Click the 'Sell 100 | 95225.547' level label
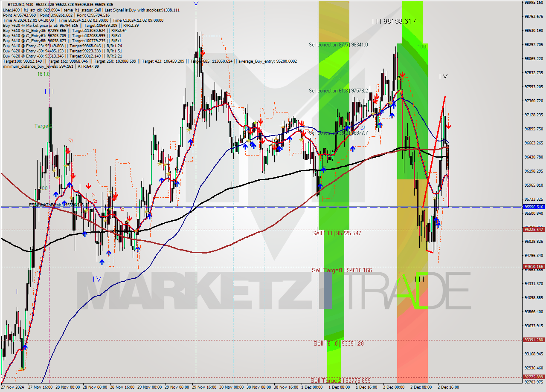 (x=337, y=233)
